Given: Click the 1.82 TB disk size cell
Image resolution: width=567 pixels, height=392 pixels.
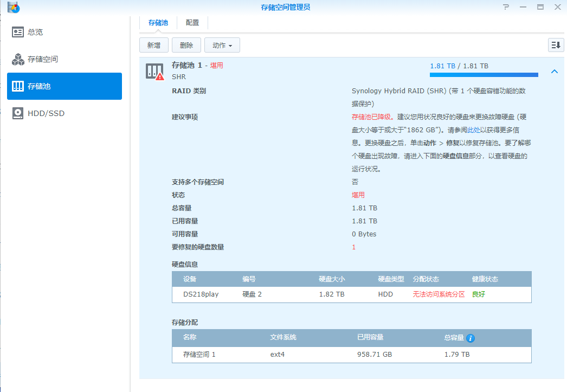Looking at the screenshot, I should tap(332, 294).
